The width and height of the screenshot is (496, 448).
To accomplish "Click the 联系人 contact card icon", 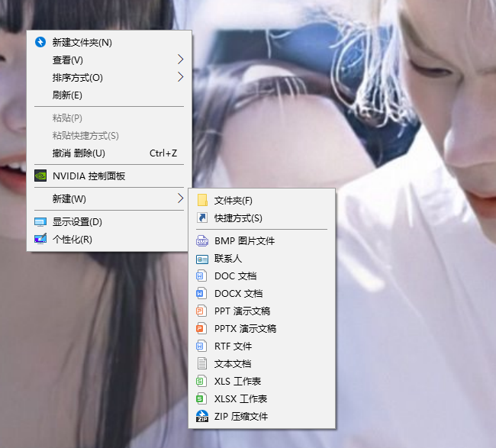I will tap(202, 259).
